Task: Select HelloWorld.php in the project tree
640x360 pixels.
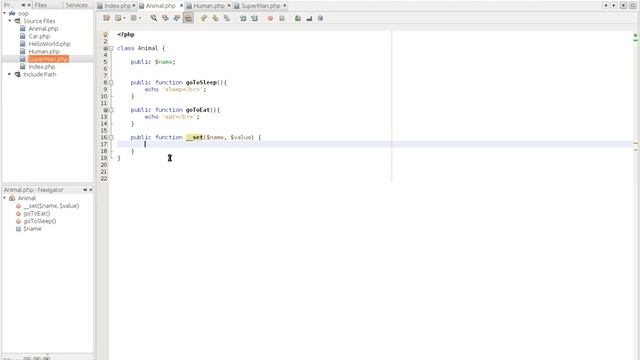Action: click(49, 44)
